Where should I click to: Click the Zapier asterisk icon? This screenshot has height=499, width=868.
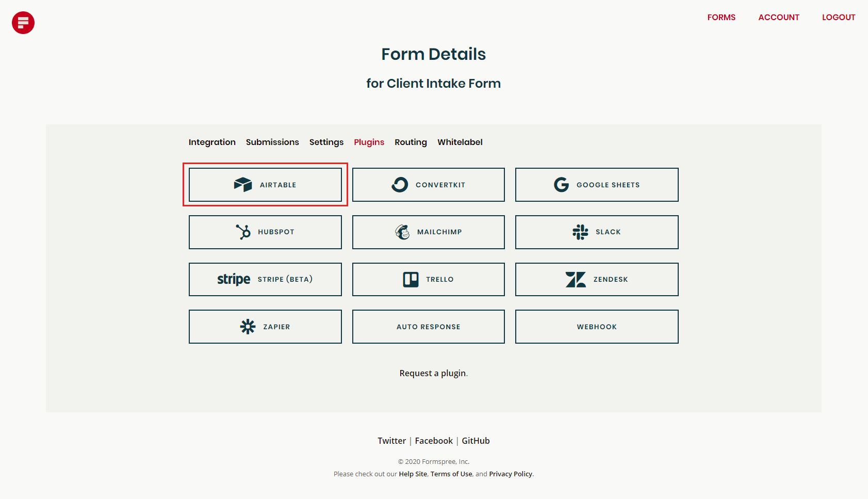tap(248, 327)
